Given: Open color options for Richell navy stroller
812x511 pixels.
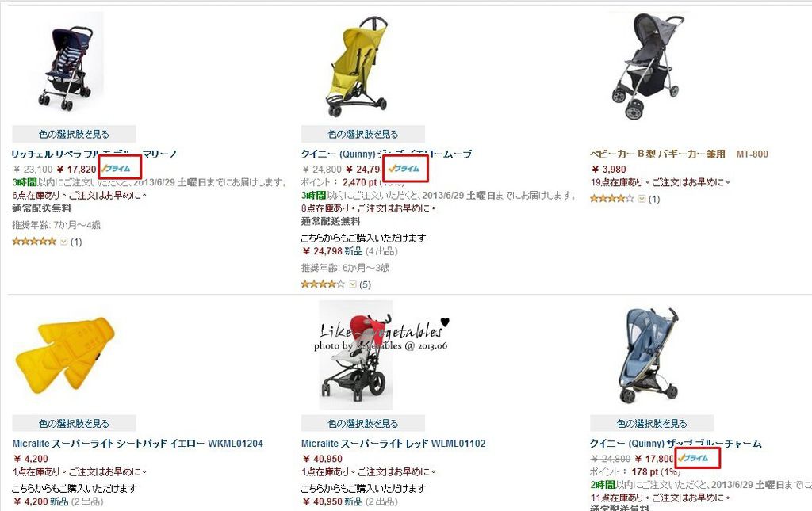Looking at the screenshot, I should coord(74,134).
